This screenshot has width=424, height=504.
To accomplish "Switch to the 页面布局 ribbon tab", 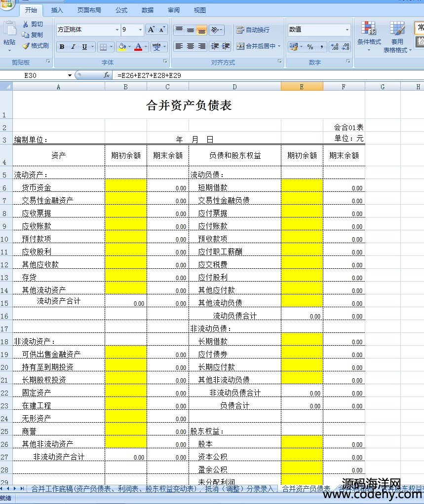I will [89, 10].
